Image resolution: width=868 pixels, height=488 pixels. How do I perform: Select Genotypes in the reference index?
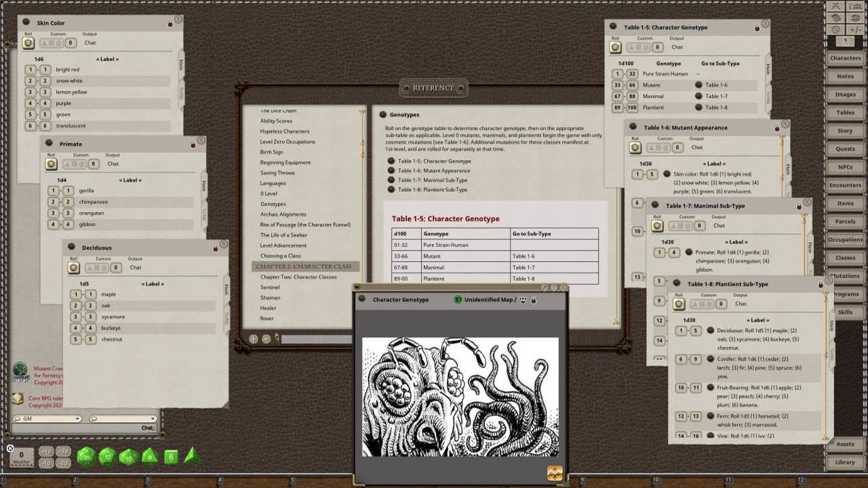[x=273, y=204]
